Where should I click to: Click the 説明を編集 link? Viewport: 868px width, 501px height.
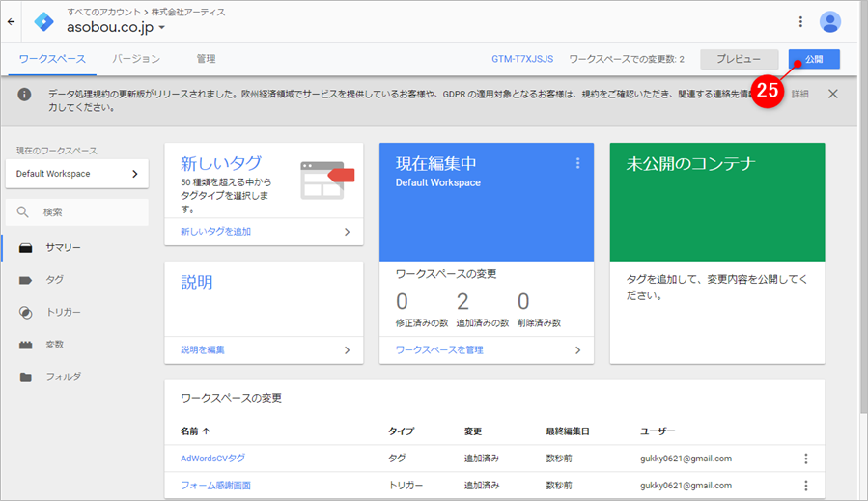point(203,349)
